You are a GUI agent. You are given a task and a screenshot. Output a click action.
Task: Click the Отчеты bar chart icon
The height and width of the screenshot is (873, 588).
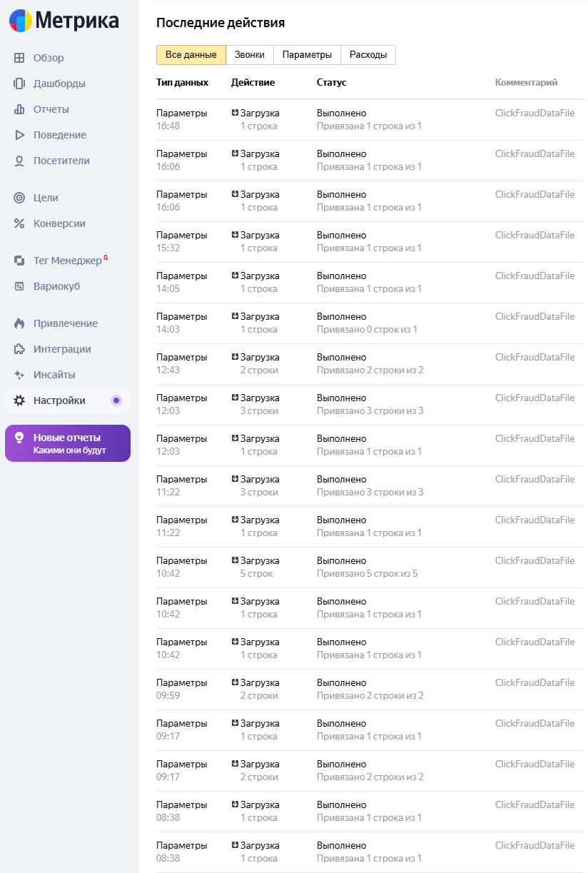[x=19, y=109]
